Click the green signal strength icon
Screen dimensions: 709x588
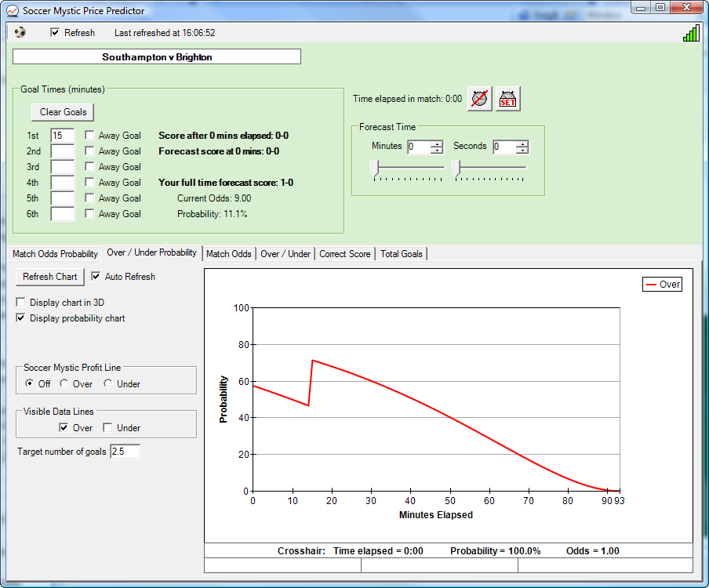691,34
